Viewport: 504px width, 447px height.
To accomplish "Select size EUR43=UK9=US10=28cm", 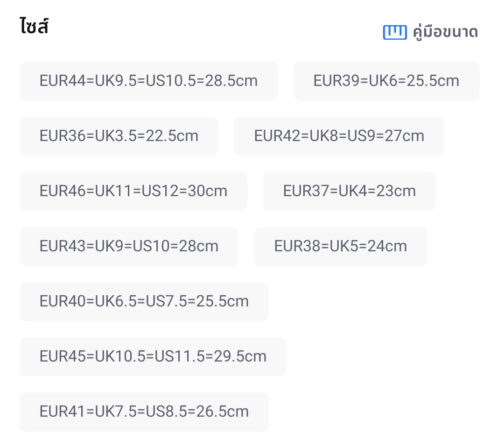I will (129, 246).
